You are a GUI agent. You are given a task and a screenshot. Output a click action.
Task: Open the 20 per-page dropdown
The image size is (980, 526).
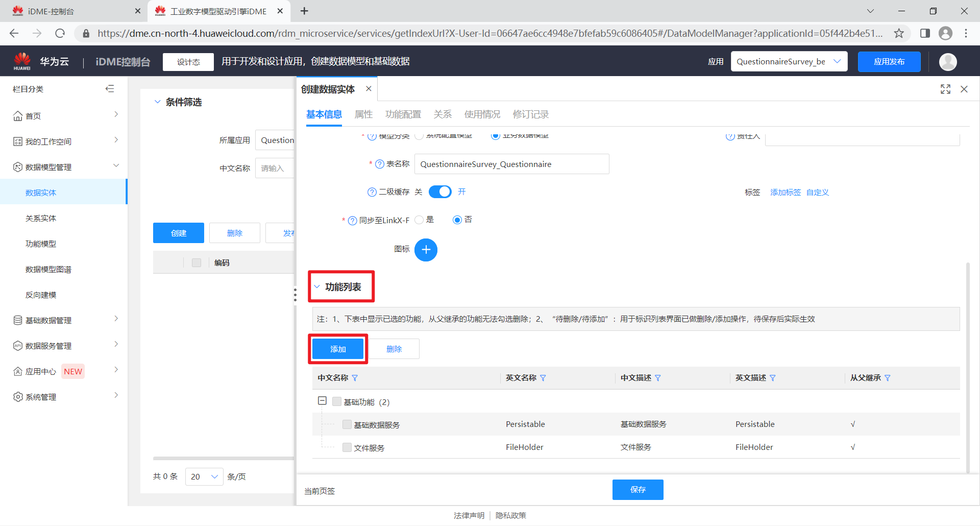(x=204, y=476)
